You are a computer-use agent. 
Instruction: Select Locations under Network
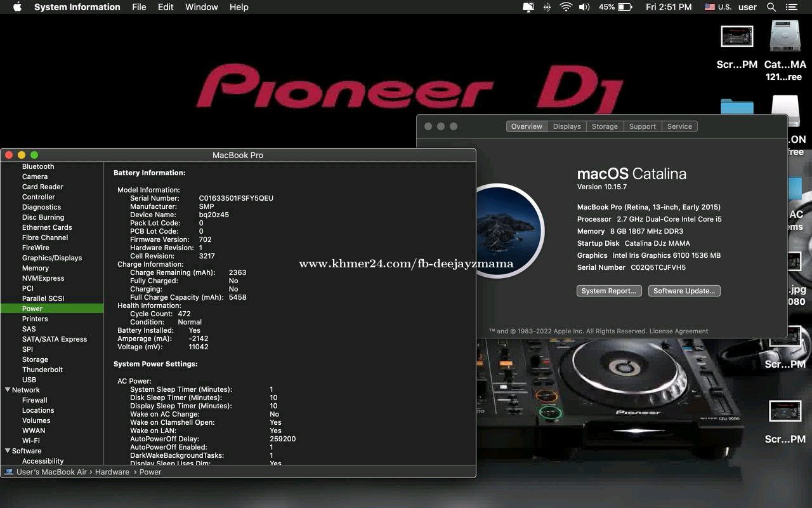pos(38,410)
